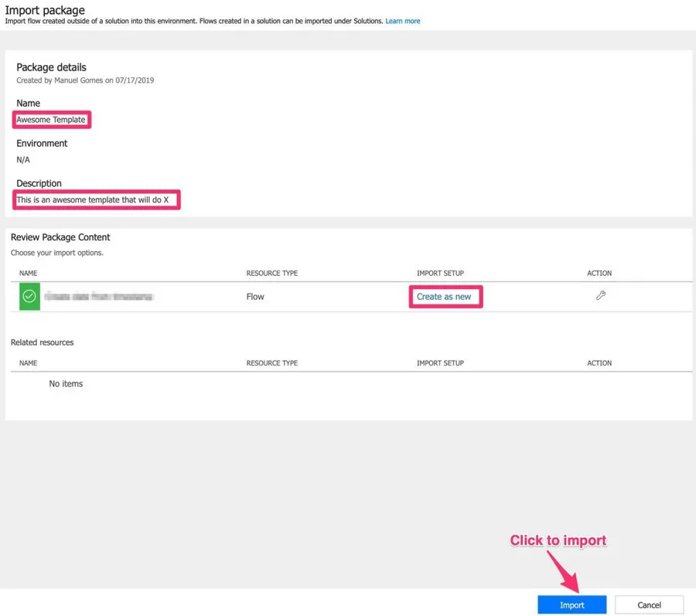The height and width of the screenshot is (616, 696).
Task: Click the ACTION header under Related resources
Action: click(x=599, y=363)
